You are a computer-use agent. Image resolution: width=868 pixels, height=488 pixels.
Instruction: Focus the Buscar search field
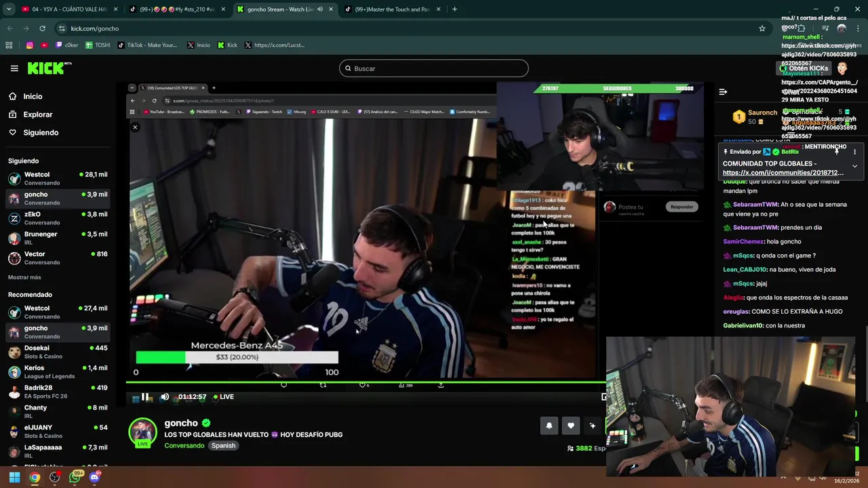pos(434,68)
